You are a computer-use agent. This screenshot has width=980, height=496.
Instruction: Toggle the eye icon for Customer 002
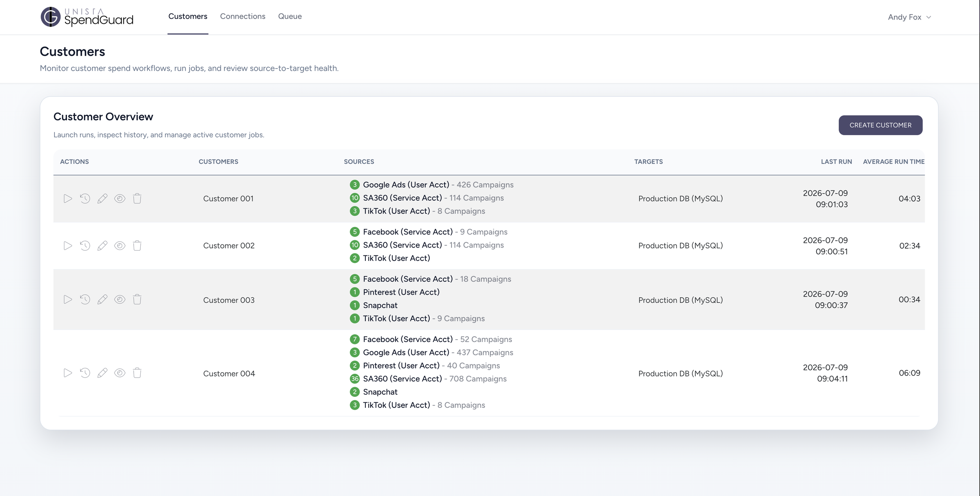click(x=120, y=246)
